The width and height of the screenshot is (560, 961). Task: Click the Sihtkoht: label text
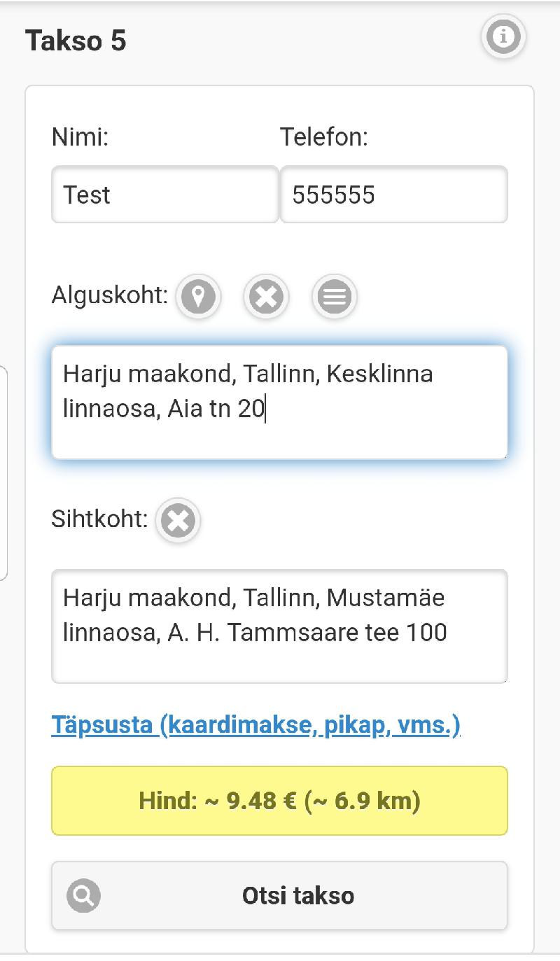pyautogui.click(x=99, y=519)
